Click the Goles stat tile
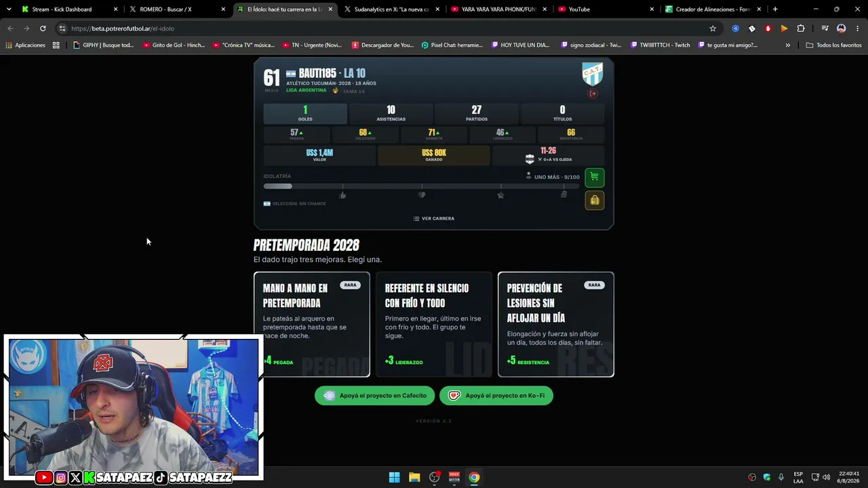The width and height of the screenshot is (868, 488). [x=305, y=113]
